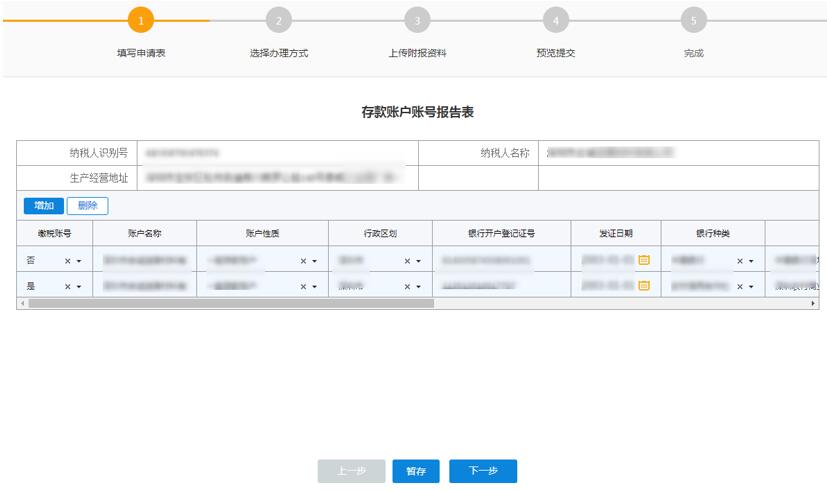Screen dimensions: 827x491
Task: Click the 账户性质 column header
Action: click(x=262, y=233)
